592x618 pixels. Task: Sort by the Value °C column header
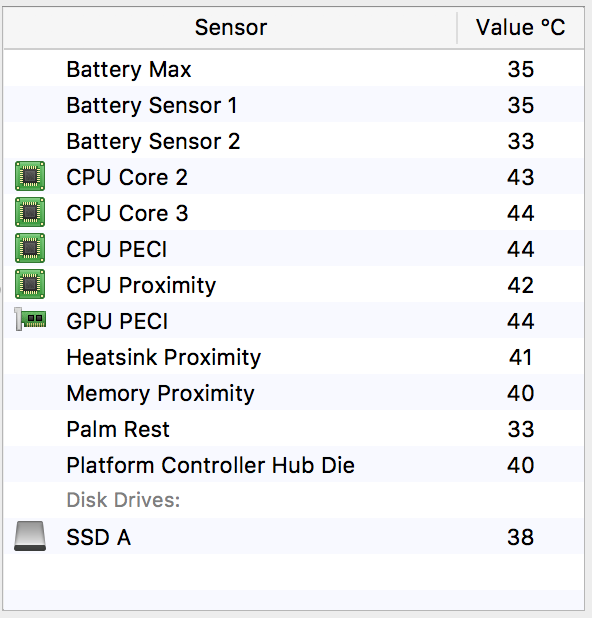[521, 28]
